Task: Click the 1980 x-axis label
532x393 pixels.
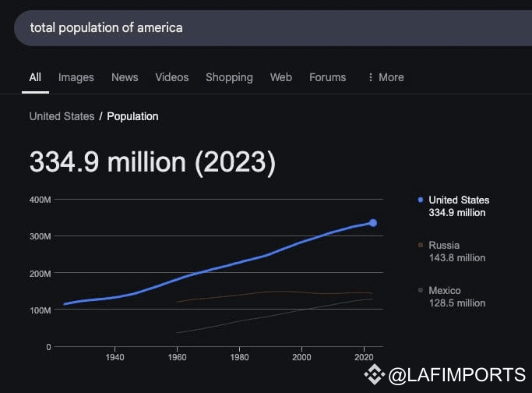Action: coord(239,357)
